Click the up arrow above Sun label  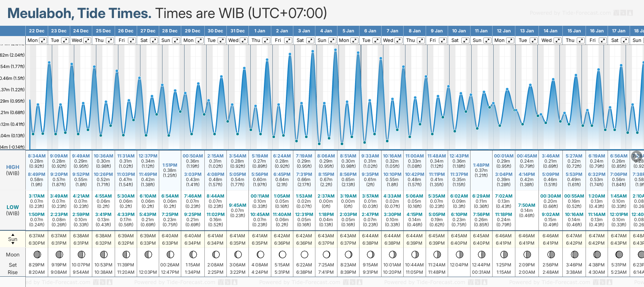(x=13, y=234)
